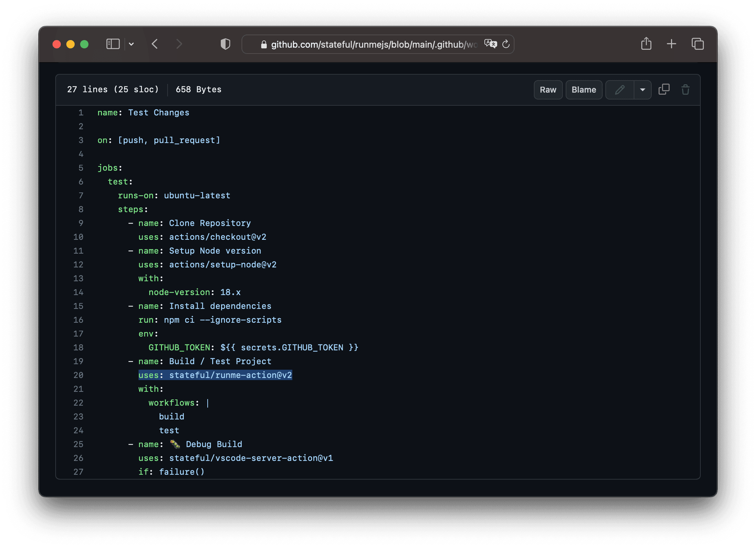Image resolution: width=756 pixels, height=548 pixels.
Task: Go forward with the forward arrow
Action: pos(179,44)
